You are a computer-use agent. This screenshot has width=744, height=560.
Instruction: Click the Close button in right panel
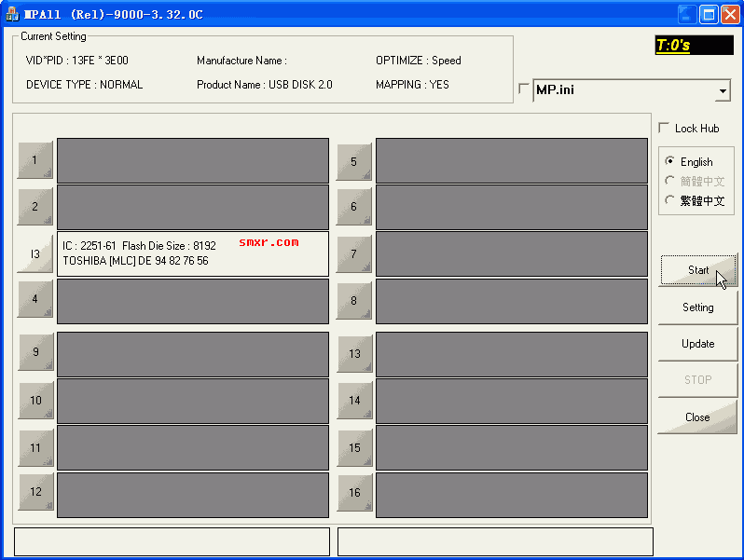click(x=697, y=417)
